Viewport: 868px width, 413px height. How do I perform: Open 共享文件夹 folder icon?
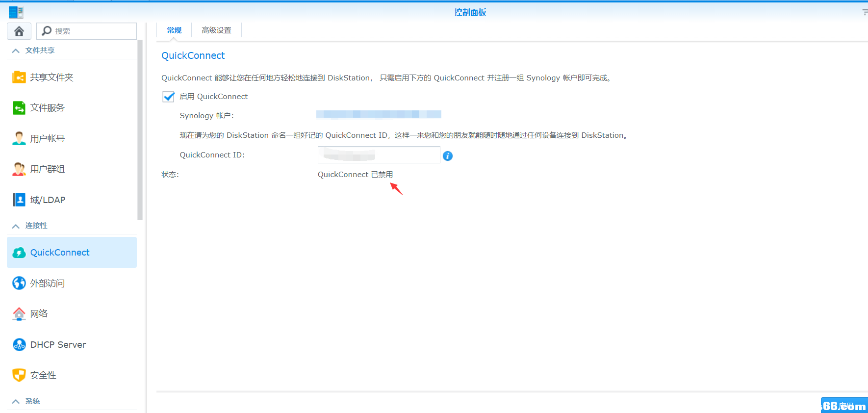[19, 77]
